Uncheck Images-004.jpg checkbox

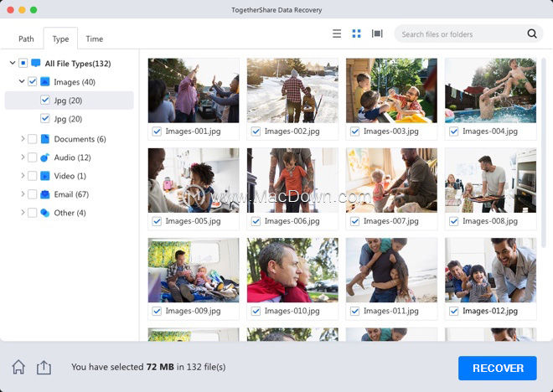tap(454, 132)
